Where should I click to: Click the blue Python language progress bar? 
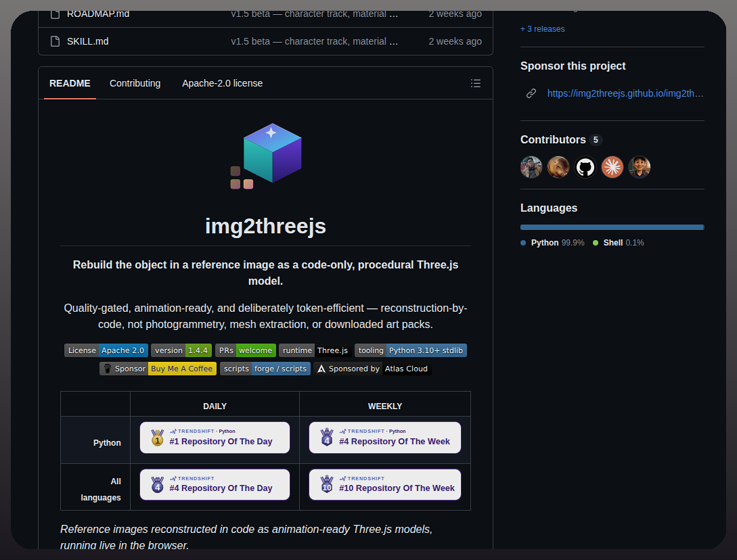click(612, 227)
